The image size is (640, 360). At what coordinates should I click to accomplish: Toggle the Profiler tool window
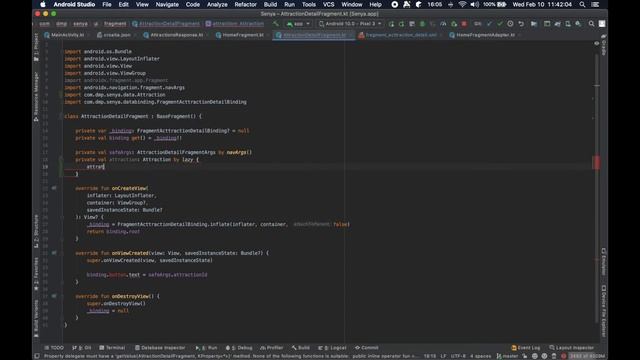click(x=271, y=348)
